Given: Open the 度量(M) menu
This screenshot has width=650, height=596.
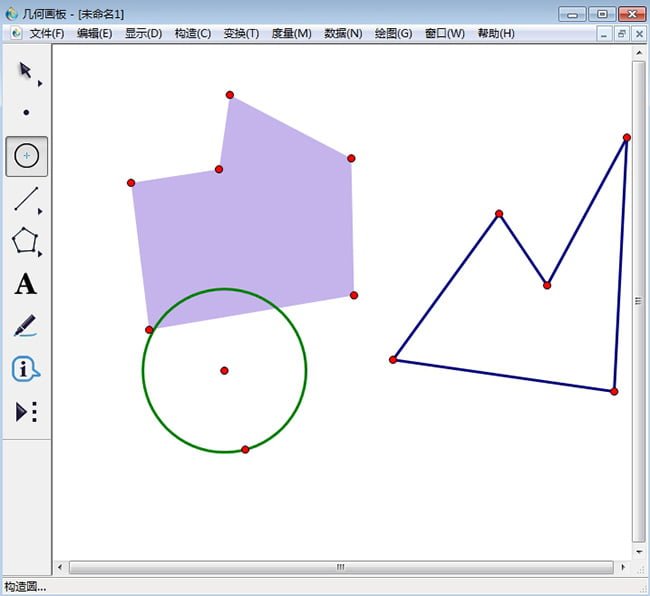Looking at the screenshot, I should click(291, 33).
